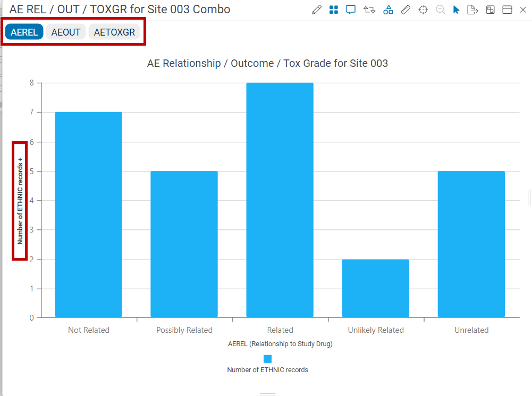Click the blue legend color swatch

tap(267, 359)
